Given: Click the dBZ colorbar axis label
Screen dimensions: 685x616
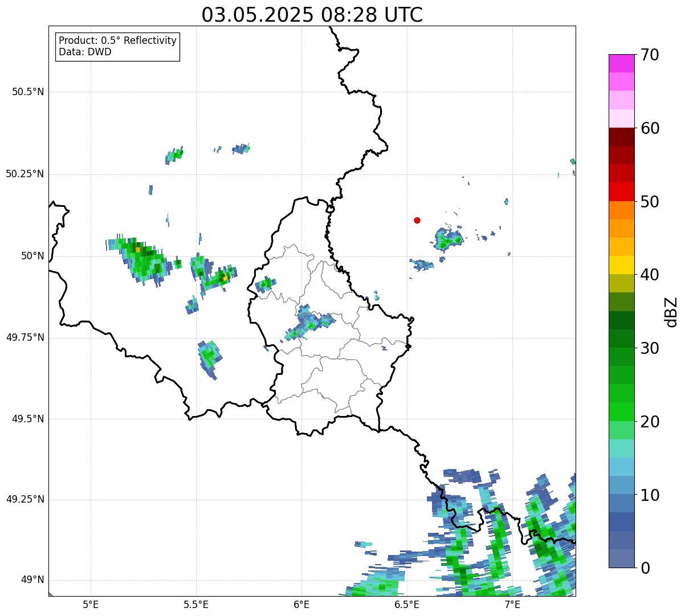Looking at the screenshot, I should click(x=672, y=312).
